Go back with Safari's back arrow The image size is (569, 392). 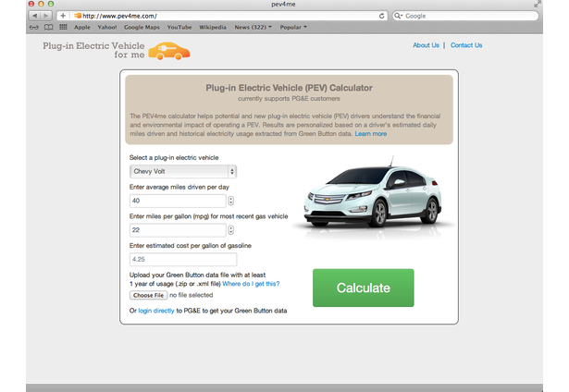point(34,16)
